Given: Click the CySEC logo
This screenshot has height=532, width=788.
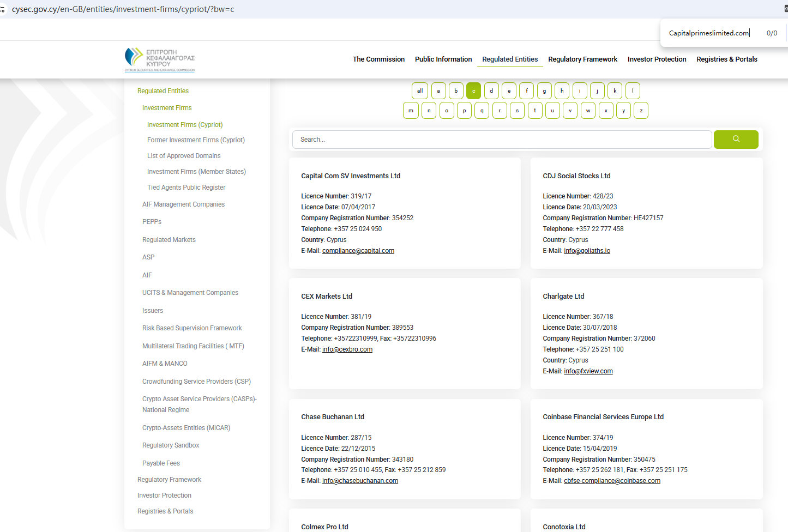Looking at the screenshot, I should click(160, 60).
